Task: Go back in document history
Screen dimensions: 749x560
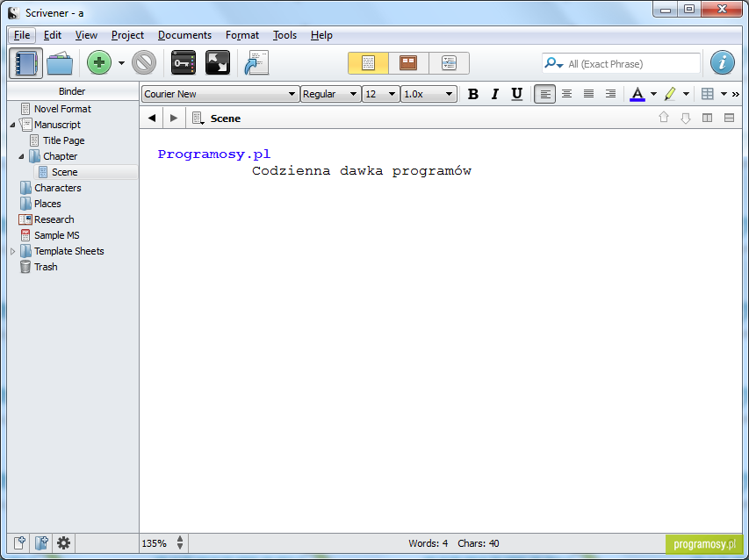Action: [152, 118]
